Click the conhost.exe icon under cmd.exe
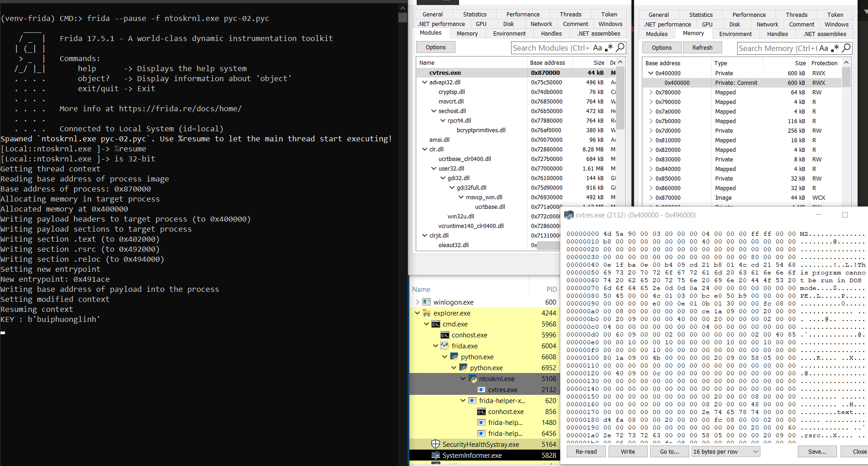Viewport: 868px width, 466px height. [445, 335]
